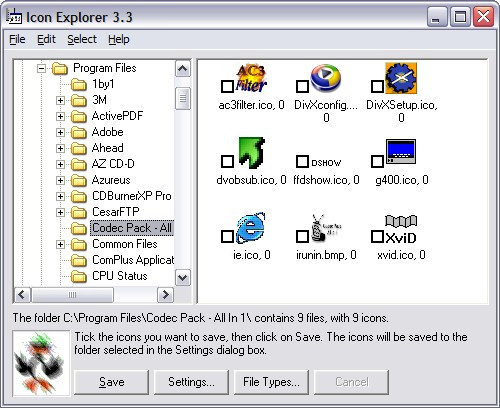The width and height of the screenshot is (500, 408).
Task: Open the Settings... dialog button
Action: pos(191,382)
